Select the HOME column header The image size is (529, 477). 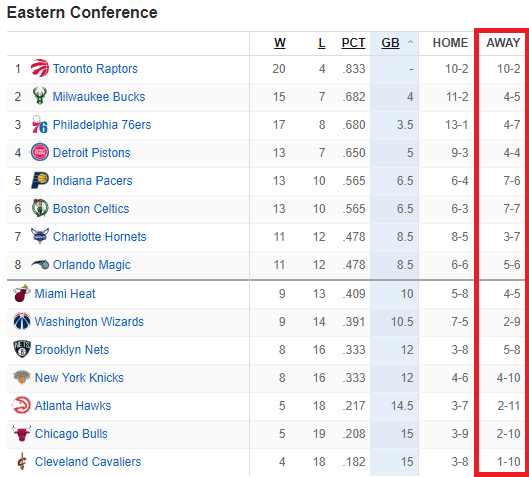point(450,43)
